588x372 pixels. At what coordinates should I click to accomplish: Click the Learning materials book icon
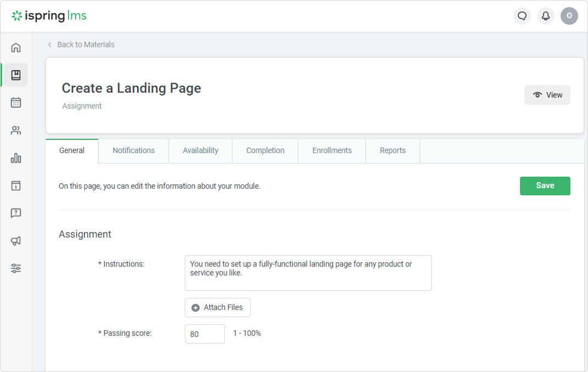pyautogui.click(x=16, y=75)
